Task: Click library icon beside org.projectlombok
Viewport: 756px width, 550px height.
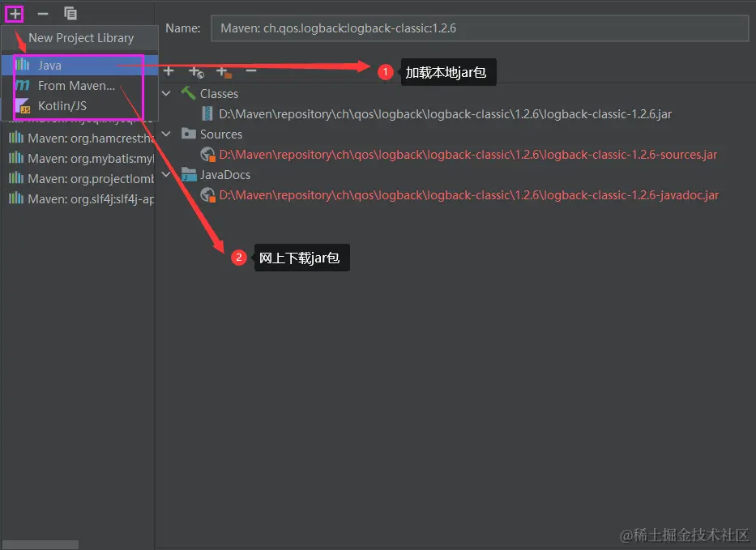Action: tap(16, 178)
